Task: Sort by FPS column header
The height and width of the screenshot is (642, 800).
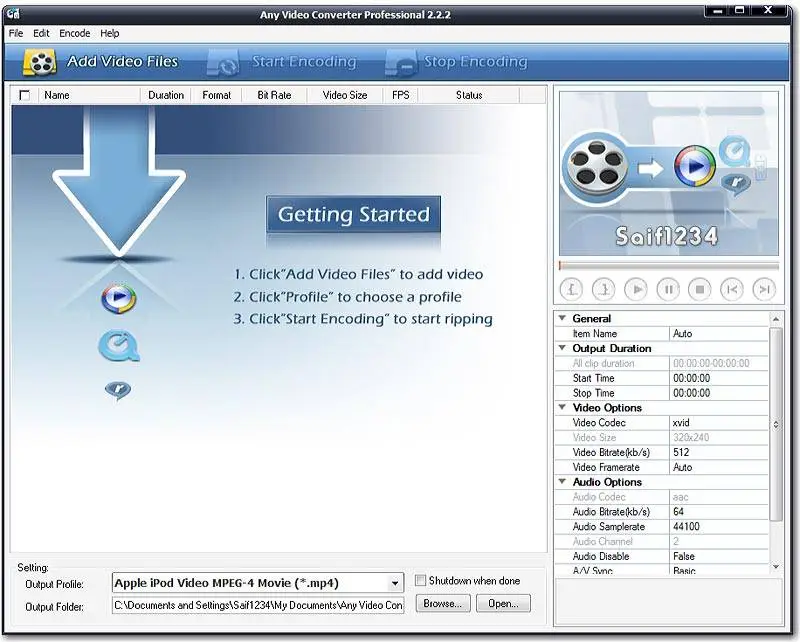Action: pos(401,95)
